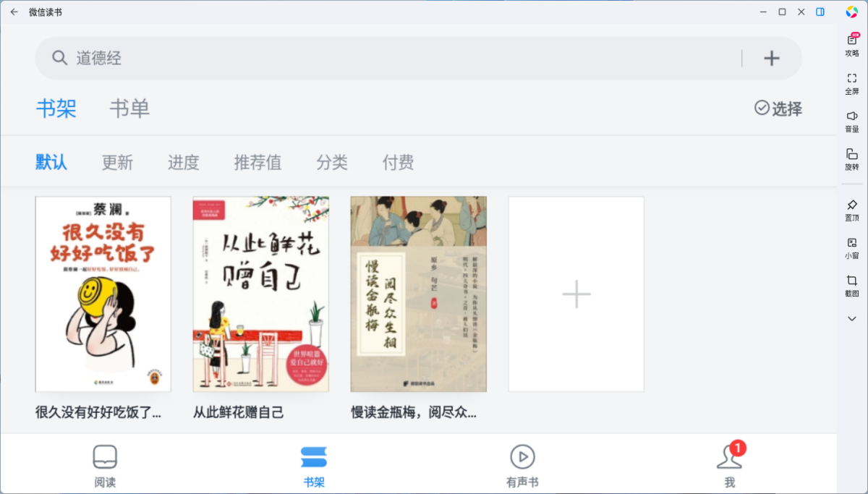The width and height of the screenshot is (868, 494).
Task: Add a new book with the plus card
Action: pos(576,294)
